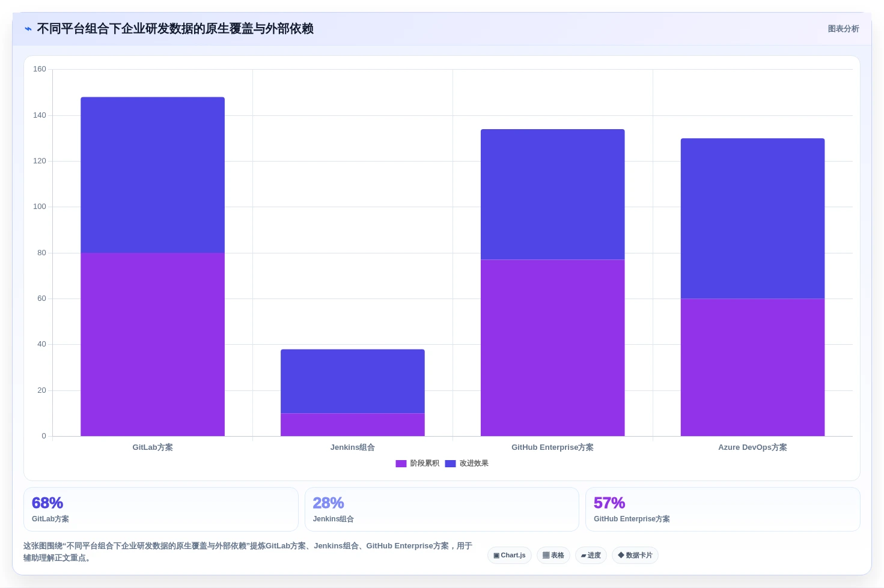Click the 改进效果 legend label
The height and width of the screenshot is (588, 884).
(x=474, y=464)
